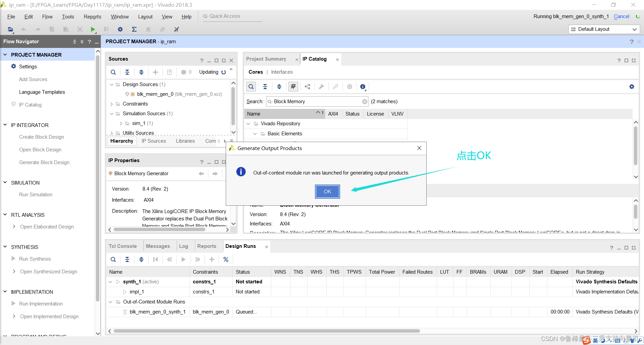
Task: Switch to Messages tab
Action: [158, 246]
